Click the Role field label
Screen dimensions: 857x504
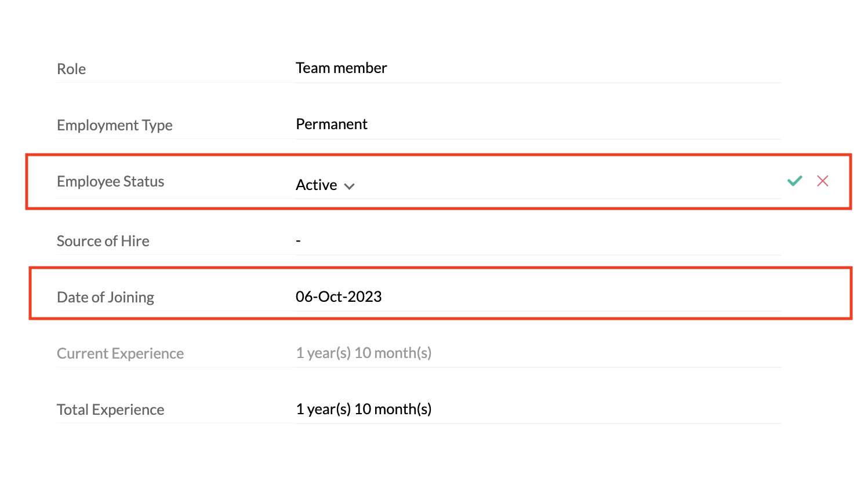[71, 70]
